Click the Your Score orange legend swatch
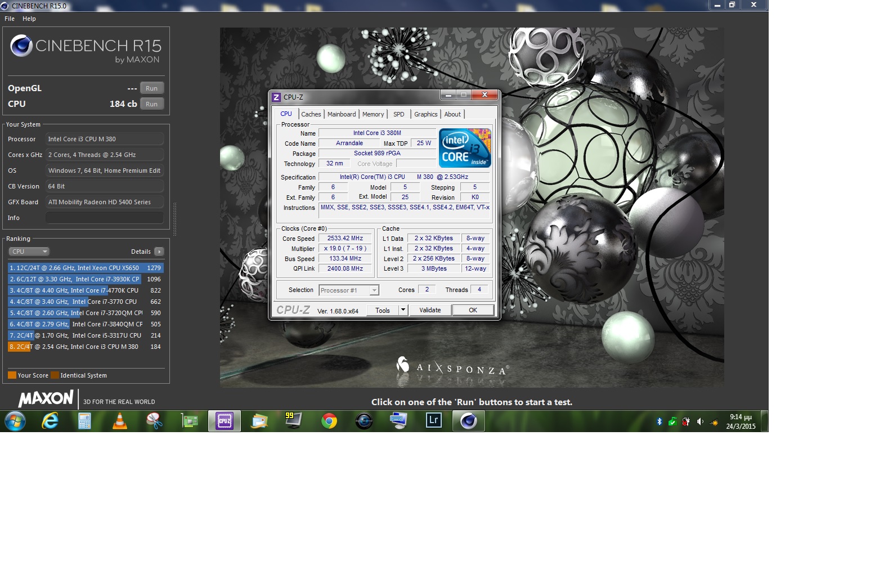 pos(12,375)
